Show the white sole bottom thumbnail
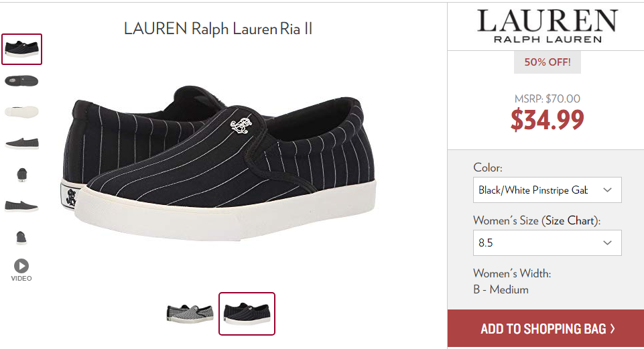This screenshot has width=644, height=349. (x=21, y=112)
